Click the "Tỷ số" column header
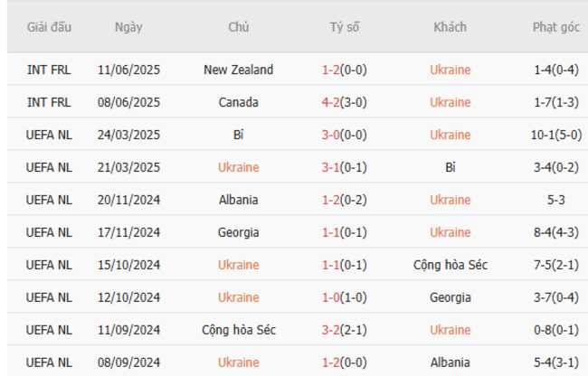 click(344, 27)
